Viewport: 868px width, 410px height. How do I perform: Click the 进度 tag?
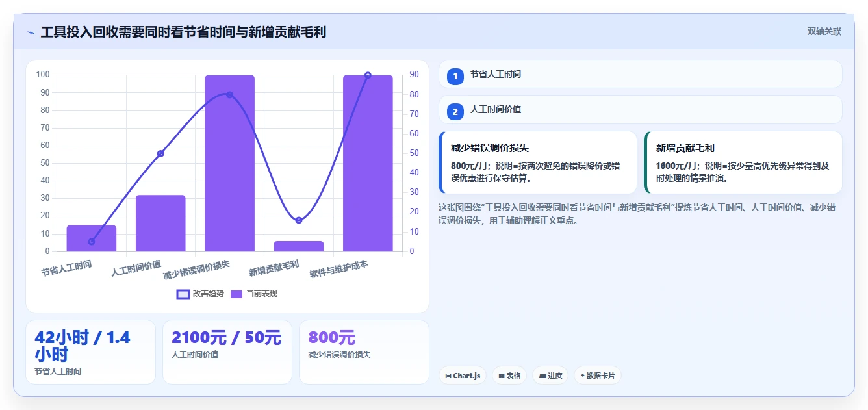tap(550, 376)
